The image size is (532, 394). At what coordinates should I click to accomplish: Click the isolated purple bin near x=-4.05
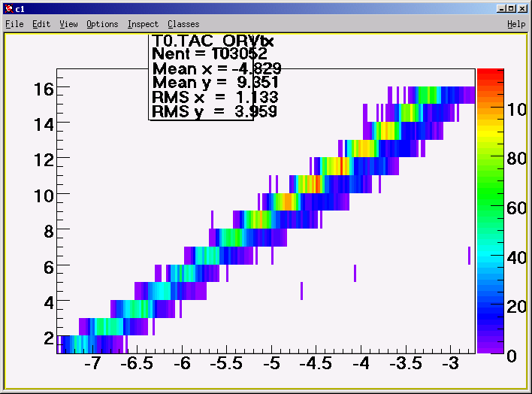(355, 273)
